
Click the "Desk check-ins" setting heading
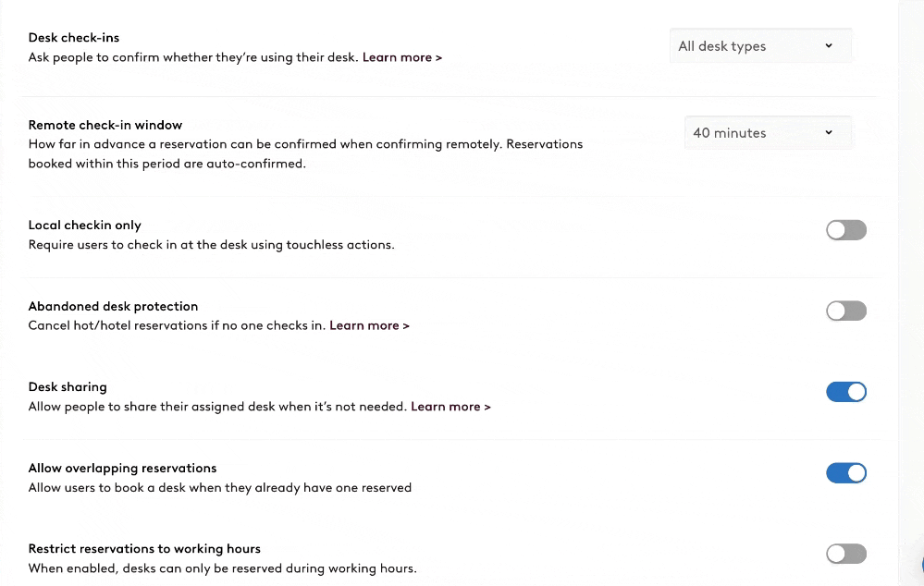pos(74,38)
